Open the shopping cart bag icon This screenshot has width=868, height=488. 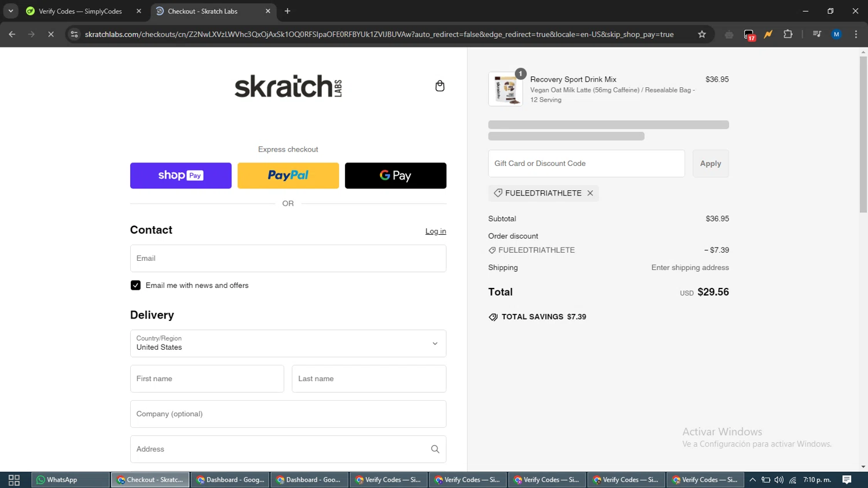(440, 86)
